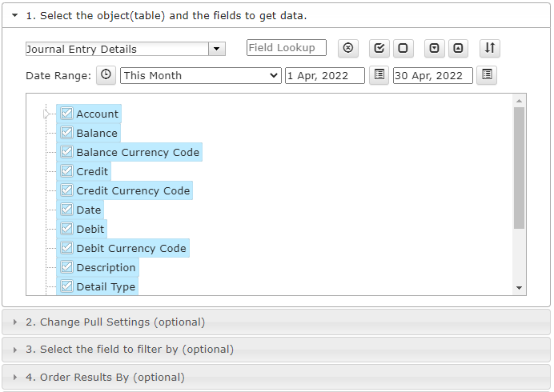The width and height of the screenshot is (554, 392).
Task: Expand the Account tree node
Action: point(46,114)
